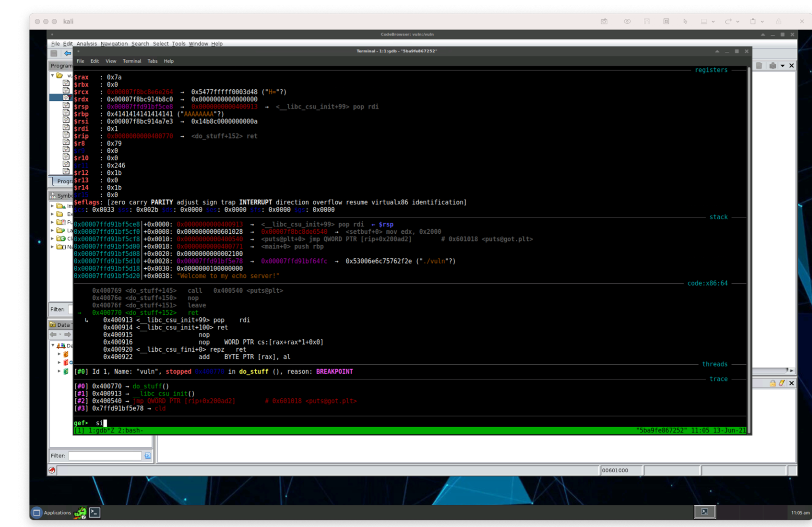The width and height of the screenshot is (812, 527).
Task: Switch to the Program Tree tab
Action: point(65,181)
